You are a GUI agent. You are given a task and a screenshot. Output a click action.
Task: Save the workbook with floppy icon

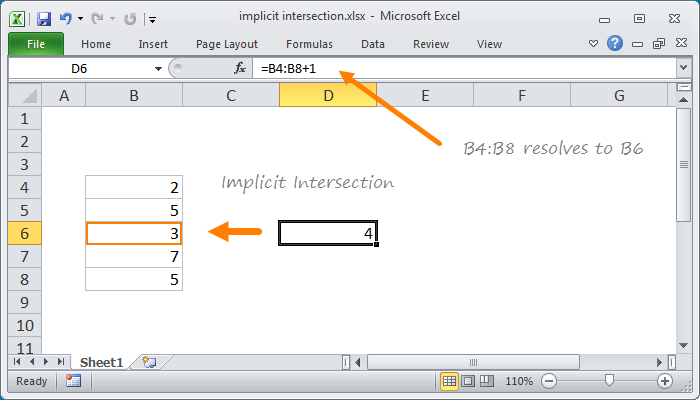pos(44,19)
